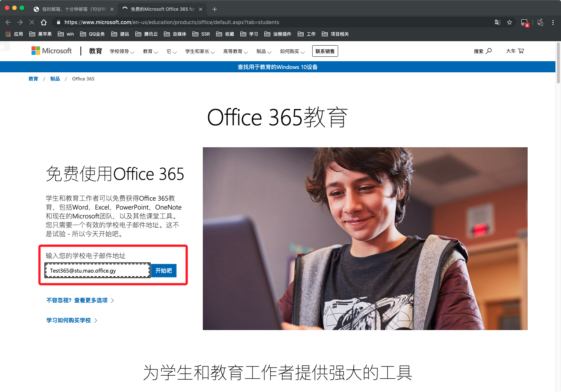Open the extension with red 6 badge
Viewport: 561px width, 392px height.
(525, 23)
